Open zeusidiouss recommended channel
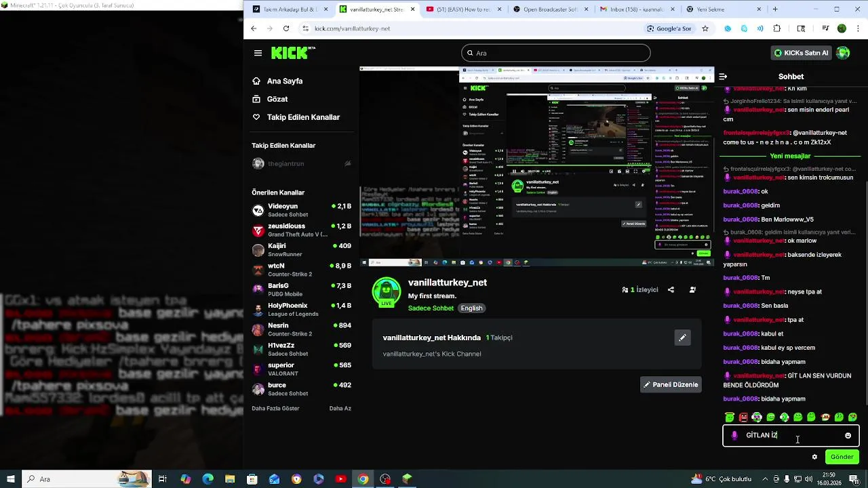This screenshot has width=868, height=488. tap(301, 230)
